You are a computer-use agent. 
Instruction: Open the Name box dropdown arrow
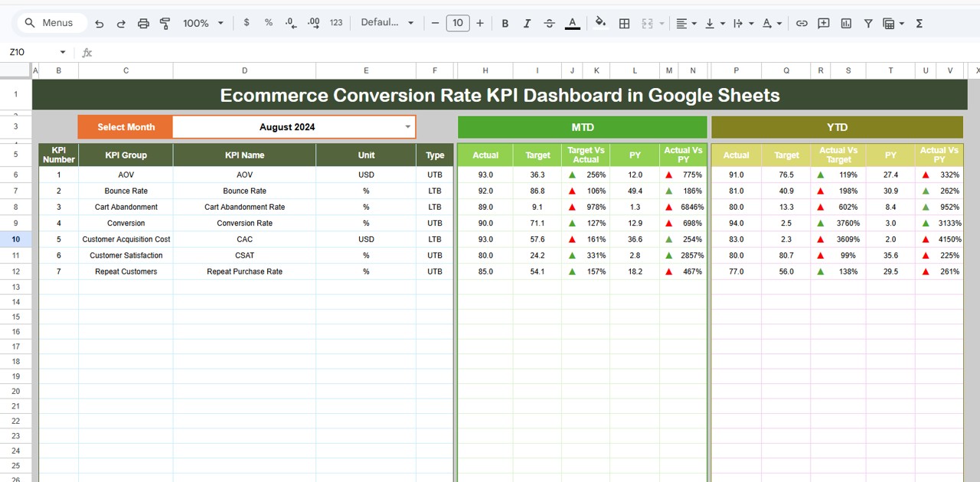pos(63,52)
